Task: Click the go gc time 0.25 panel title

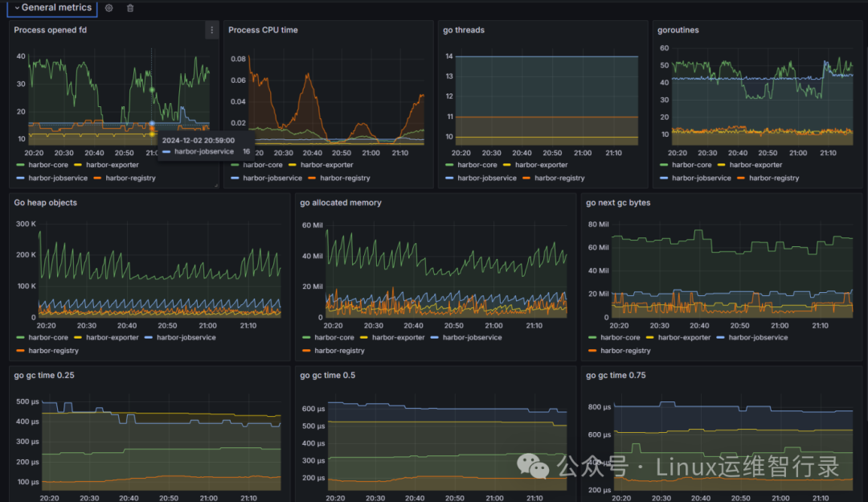Action: coord(44,375)
